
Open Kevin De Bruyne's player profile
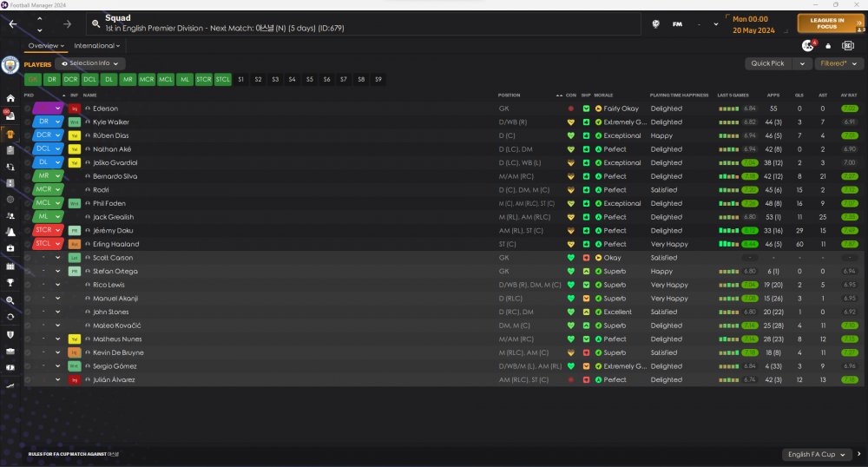tap(118, 353)
